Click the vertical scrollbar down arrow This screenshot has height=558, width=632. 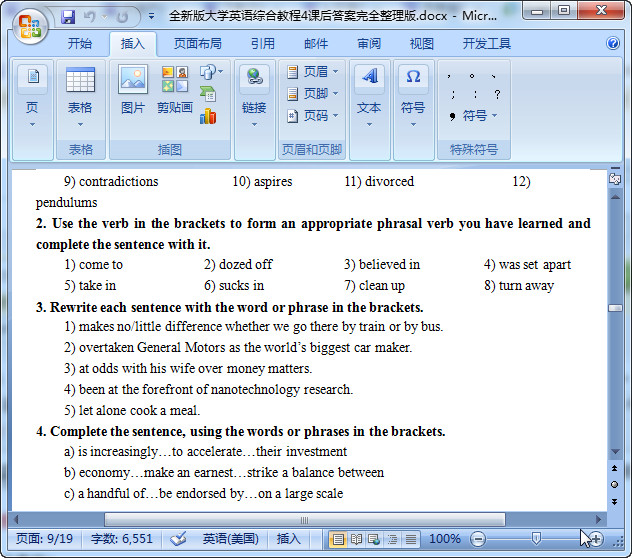point(615,451)
